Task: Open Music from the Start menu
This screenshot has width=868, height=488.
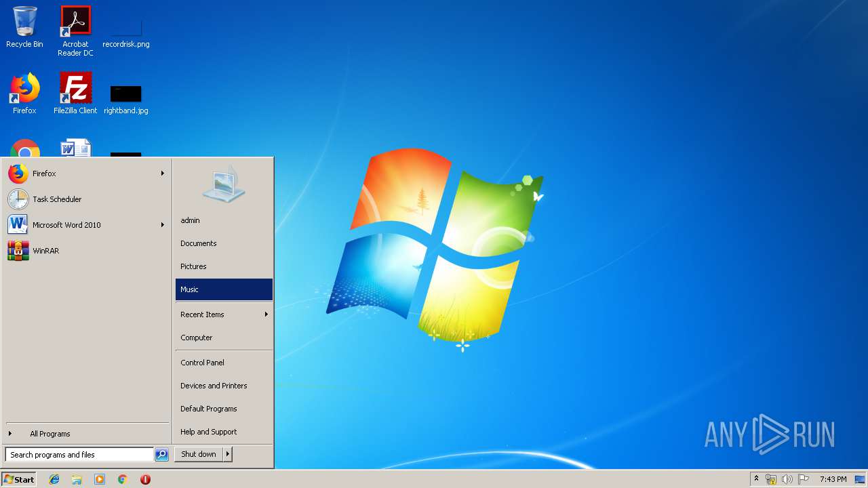Action: click(x=224, y=289)
